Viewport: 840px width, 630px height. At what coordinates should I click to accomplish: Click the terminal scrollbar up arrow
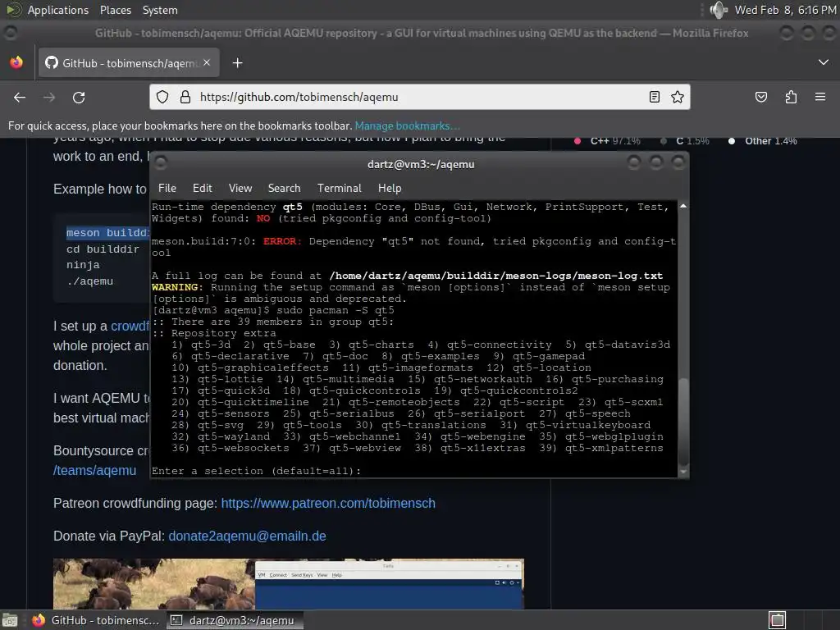pyautogui.click(x=683, y=206)
